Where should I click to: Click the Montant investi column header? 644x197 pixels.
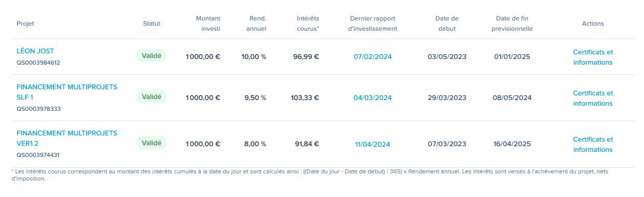[x=208, y=24]
